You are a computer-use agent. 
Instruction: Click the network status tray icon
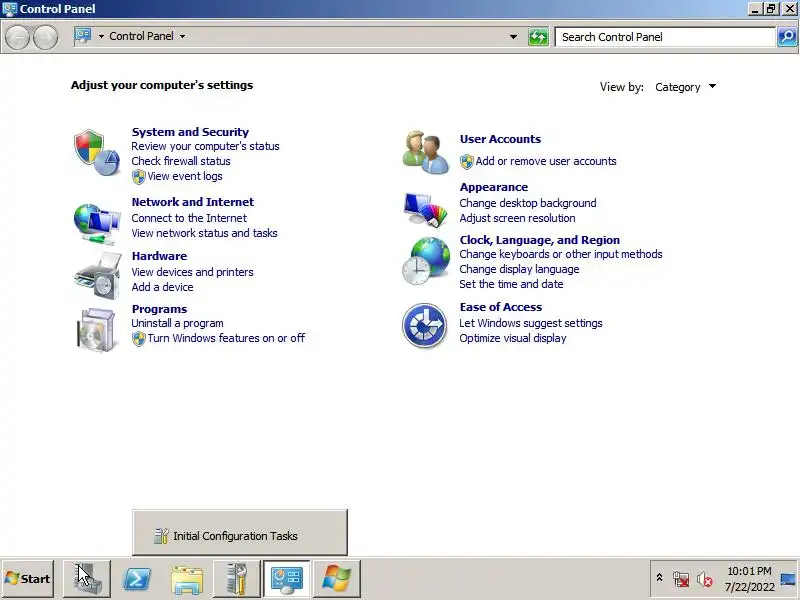pyautogui.click(x=681, y=579)
